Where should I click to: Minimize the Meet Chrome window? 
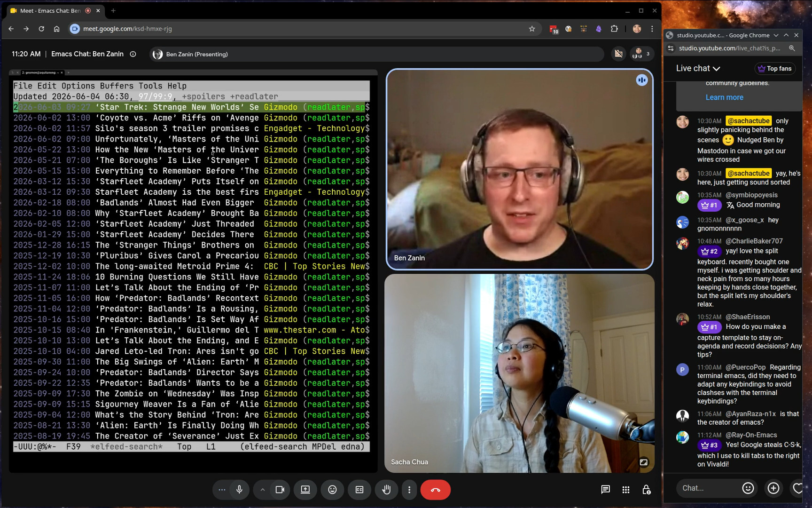pyautogui.click(x=627, y=10)
